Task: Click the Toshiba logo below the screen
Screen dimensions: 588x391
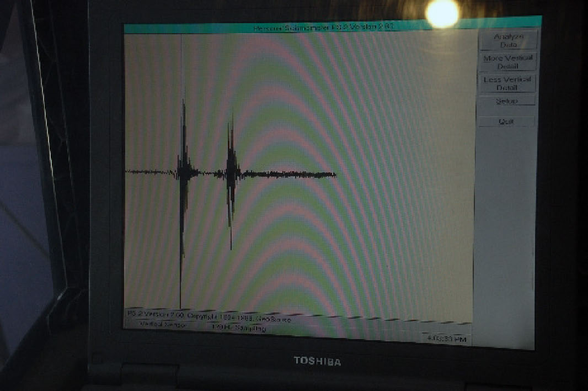Action: (x=317, y=361)
